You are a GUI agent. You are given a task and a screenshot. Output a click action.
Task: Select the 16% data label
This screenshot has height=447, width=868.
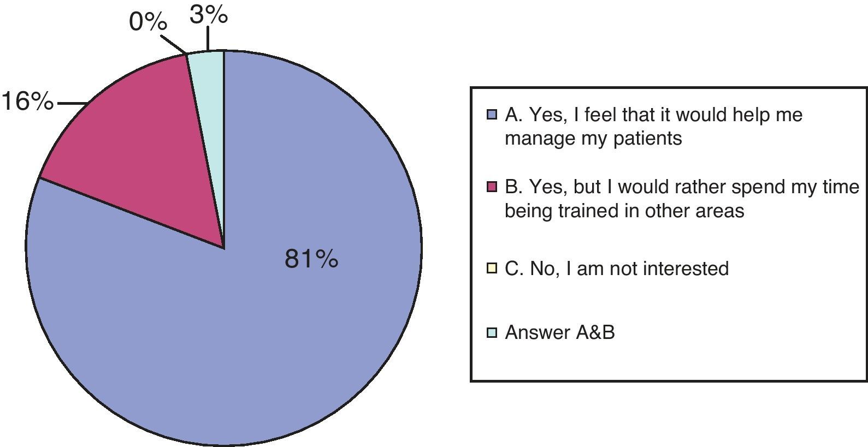pos(27,102)
